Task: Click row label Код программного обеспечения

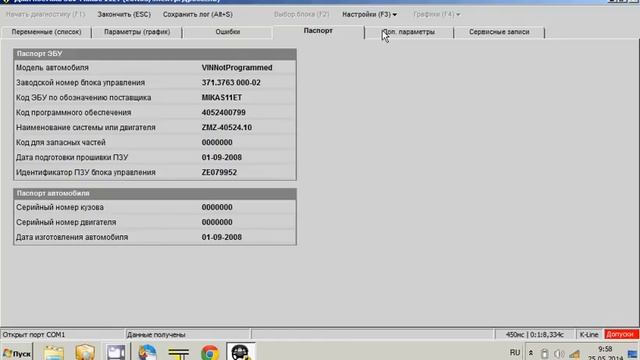Action: (x=73, y=112)
